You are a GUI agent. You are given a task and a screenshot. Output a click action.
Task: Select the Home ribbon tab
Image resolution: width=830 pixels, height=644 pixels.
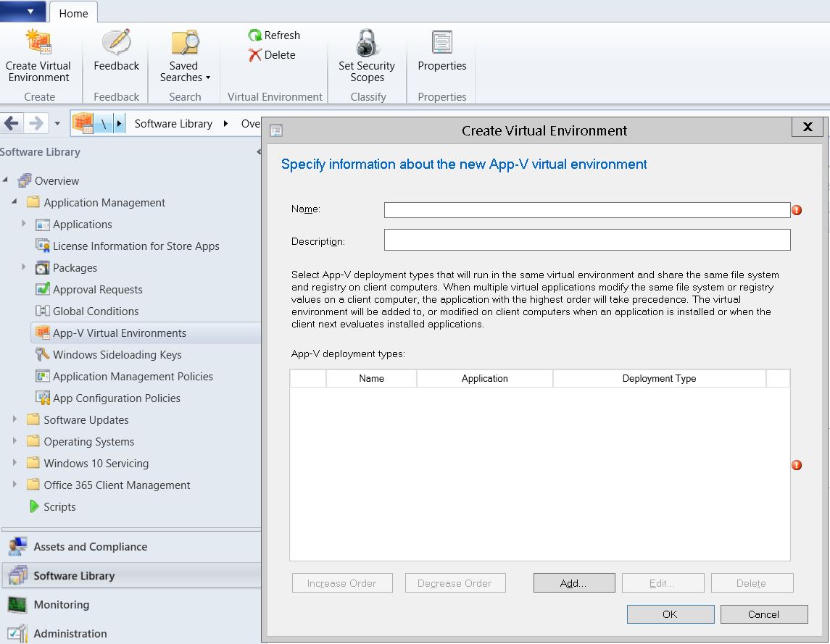(73, 12)
